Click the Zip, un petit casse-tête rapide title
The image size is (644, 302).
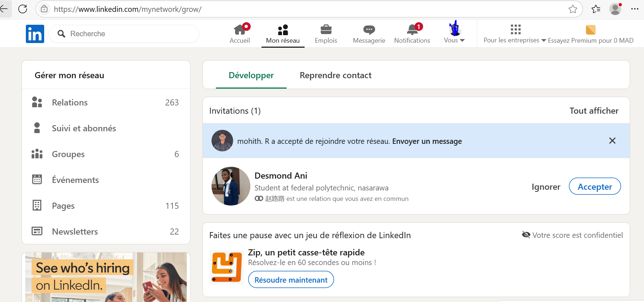(x=306, y=253)
